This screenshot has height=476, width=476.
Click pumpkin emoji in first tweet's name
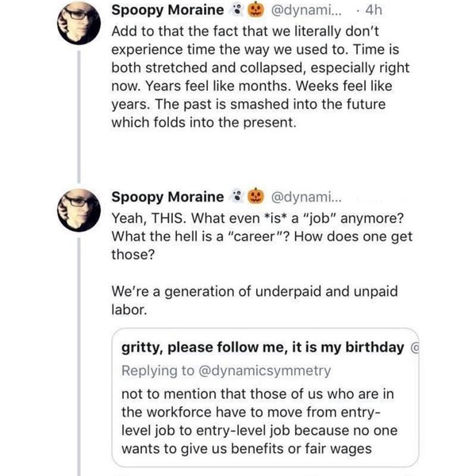pyautogui.click(x=257, y=12)
